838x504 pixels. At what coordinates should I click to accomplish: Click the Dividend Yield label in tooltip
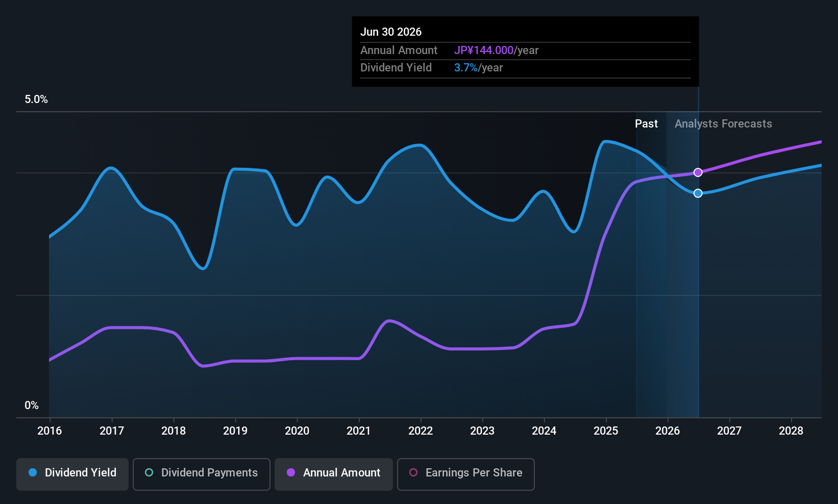point(396,68)
